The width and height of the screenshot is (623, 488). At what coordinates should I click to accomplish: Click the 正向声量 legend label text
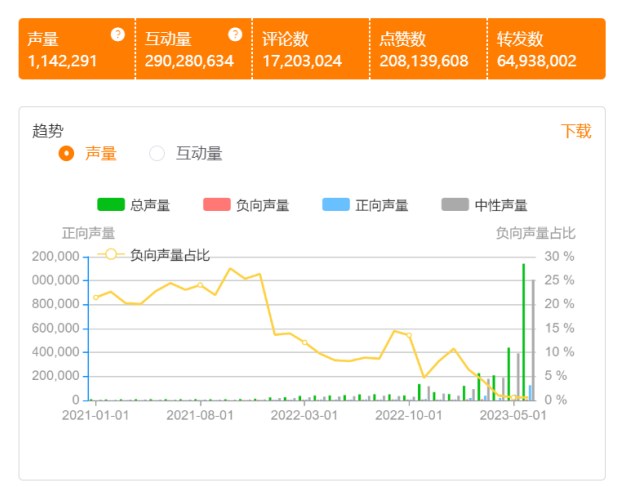pyautogui.click(x=382, y=205)
